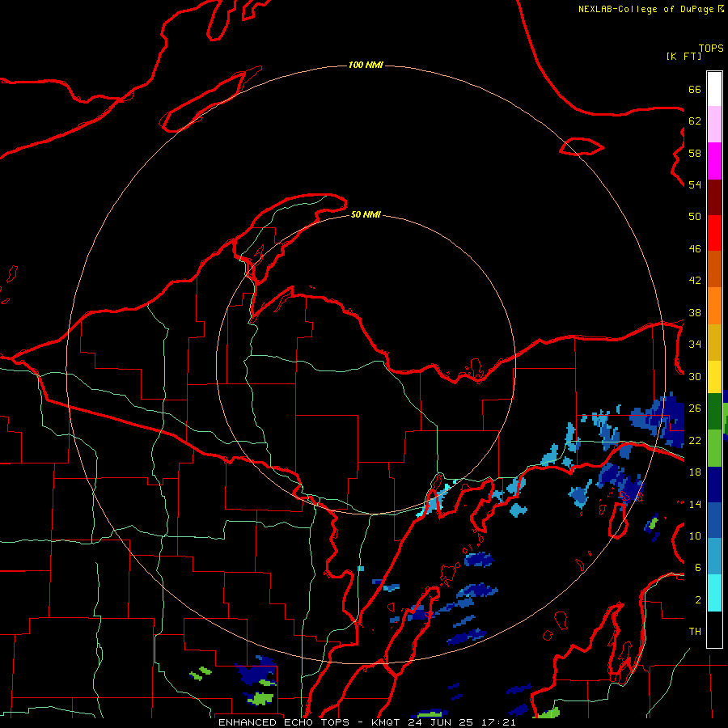Click the cyan 2 kft legend swatch
This screenshot has width=728, height=728.
(714, 593)
